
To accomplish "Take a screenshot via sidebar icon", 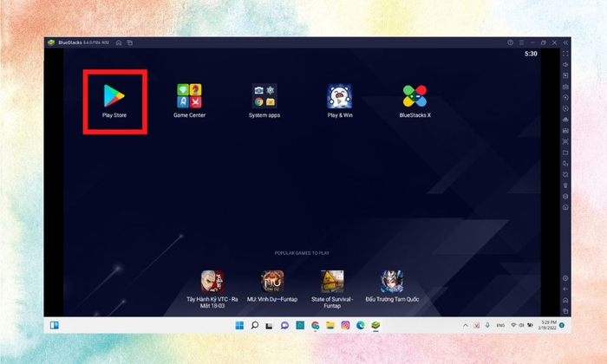I will point(565,141).
